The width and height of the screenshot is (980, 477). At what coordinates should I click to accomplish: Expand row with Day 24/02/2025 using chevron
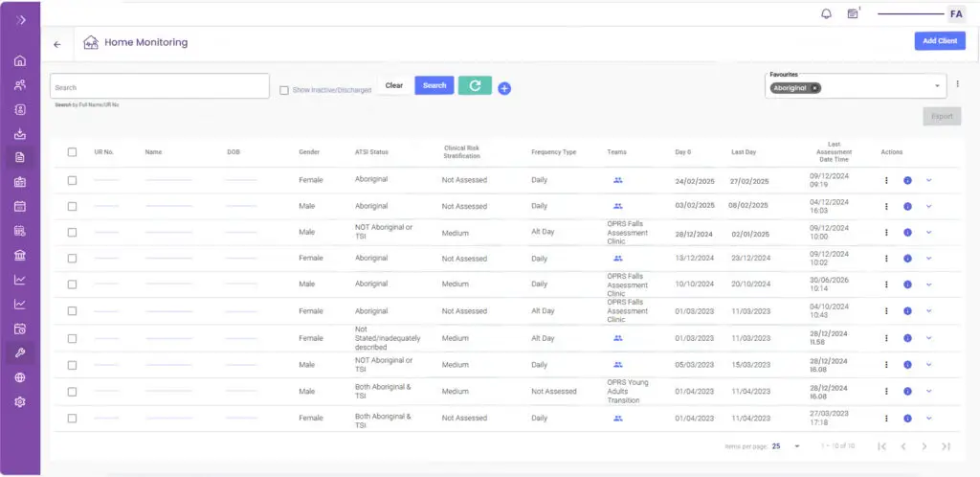click(x=928, y=180)
